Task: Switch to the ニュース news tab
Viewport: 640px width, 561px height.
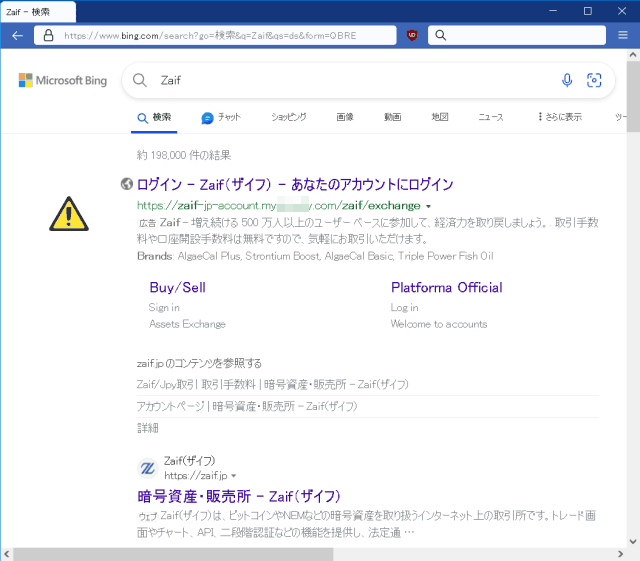Action: pos(491,117)
